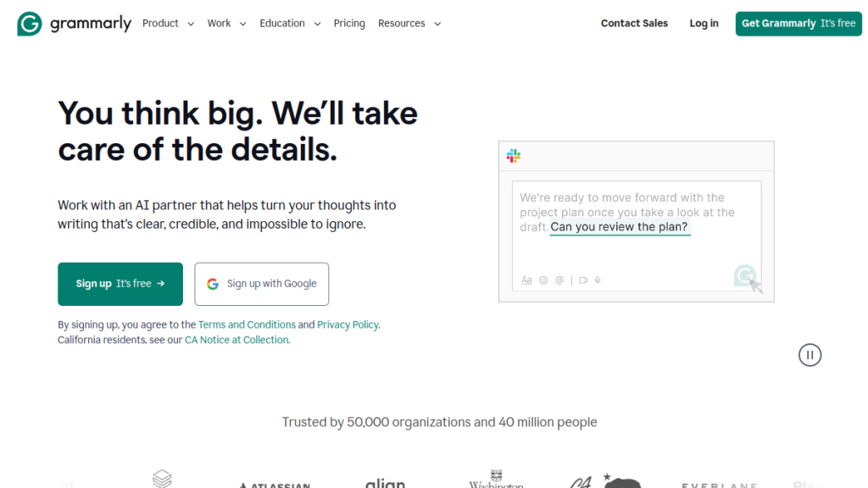Go to the Pricing page
The height and width of the screenshot is (488, 868).
point(349,24)
